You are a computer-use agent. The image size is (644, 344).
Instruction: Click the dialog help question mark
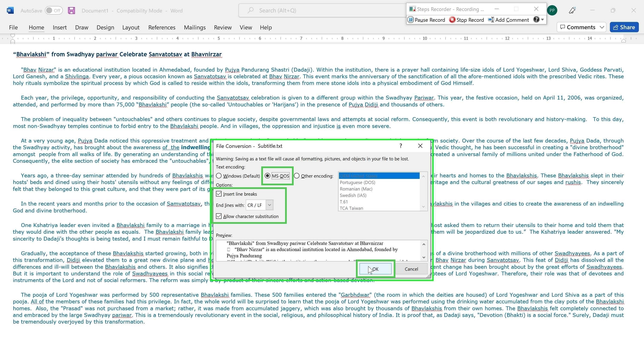(x=401, y=146)
